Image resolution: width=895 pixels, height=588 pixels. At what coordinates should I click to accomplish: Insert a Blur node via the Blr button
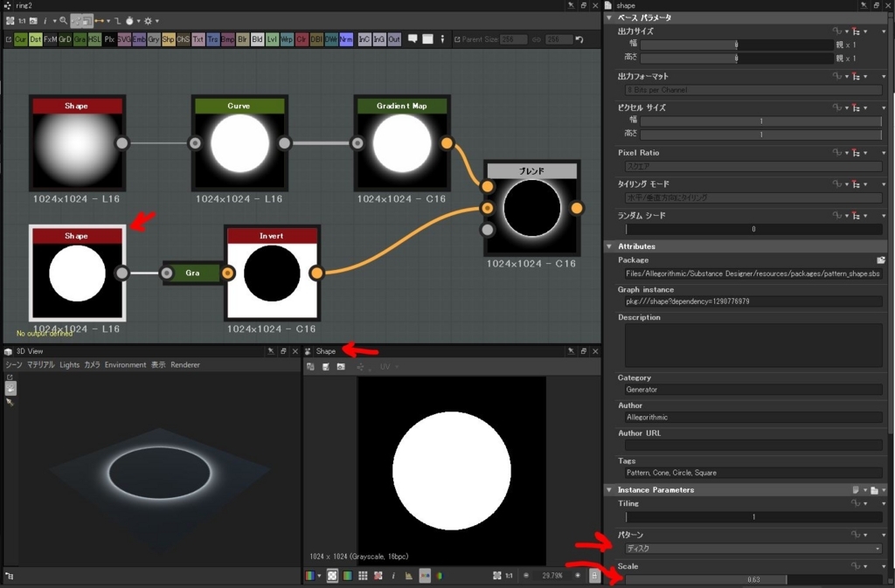tap(243, 39)
